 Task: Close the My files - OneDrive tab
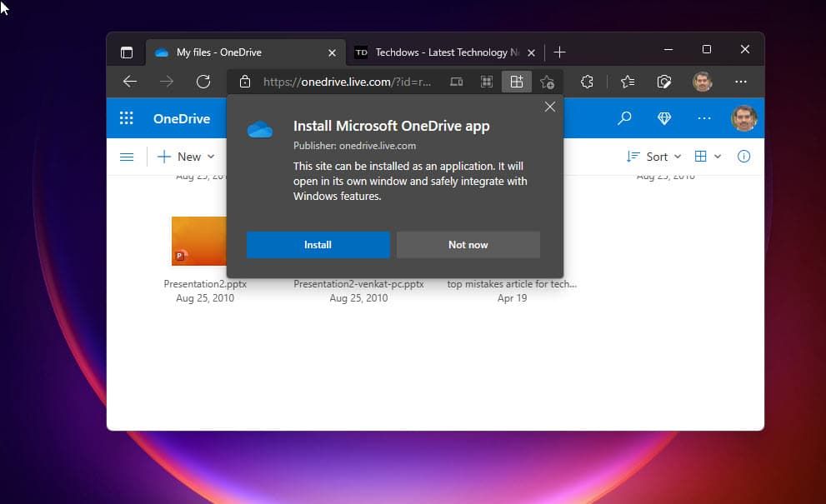click(x=332, y=52)
